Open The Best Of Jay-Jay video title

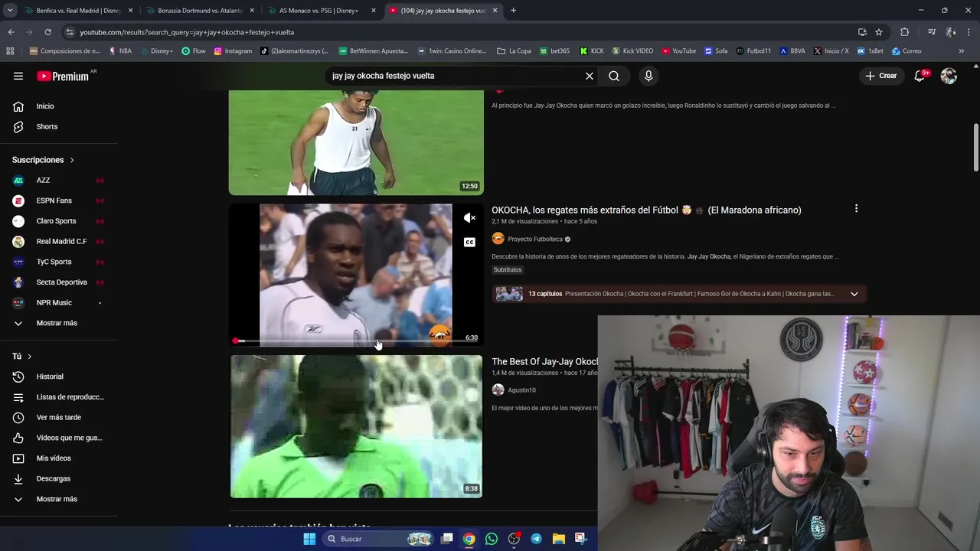click(544, 361)
